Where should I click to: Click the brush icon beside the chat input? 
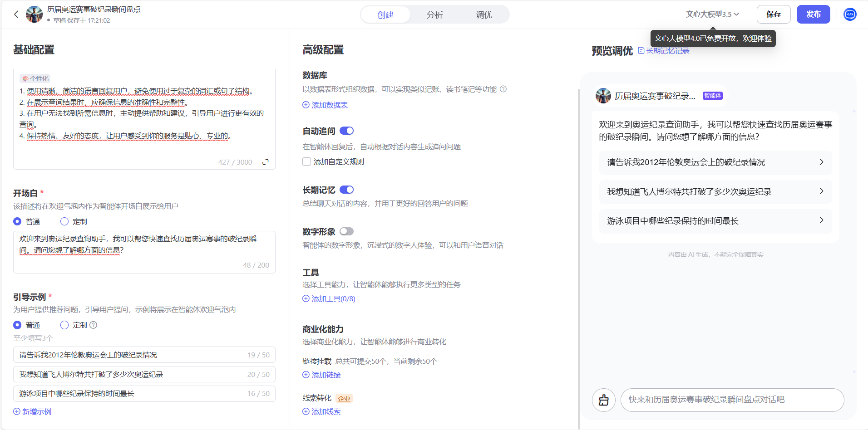[604, 400]
